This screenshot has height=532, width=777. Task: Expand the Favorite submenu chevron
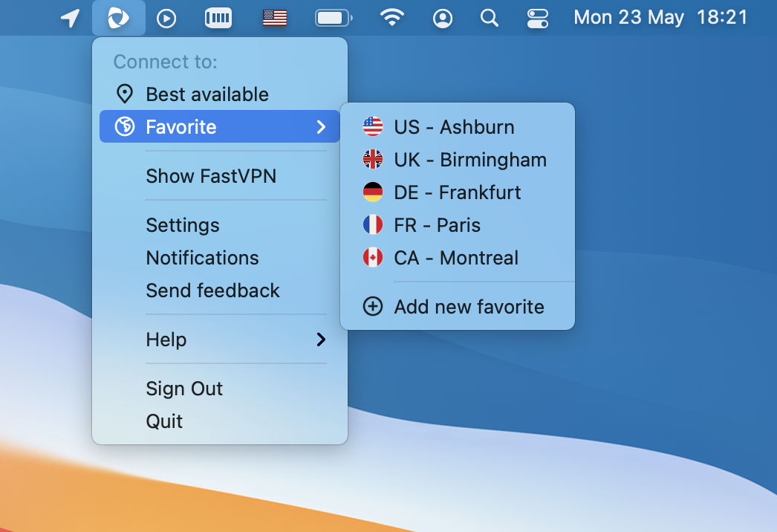tap(321, 127)
